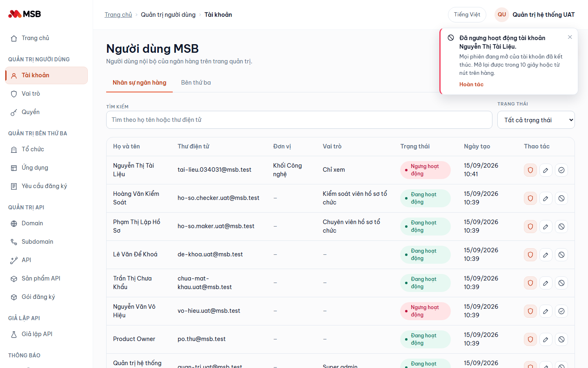
Task: Switch to Nhân sự ngân hàng tab
Action: [139, 83]
